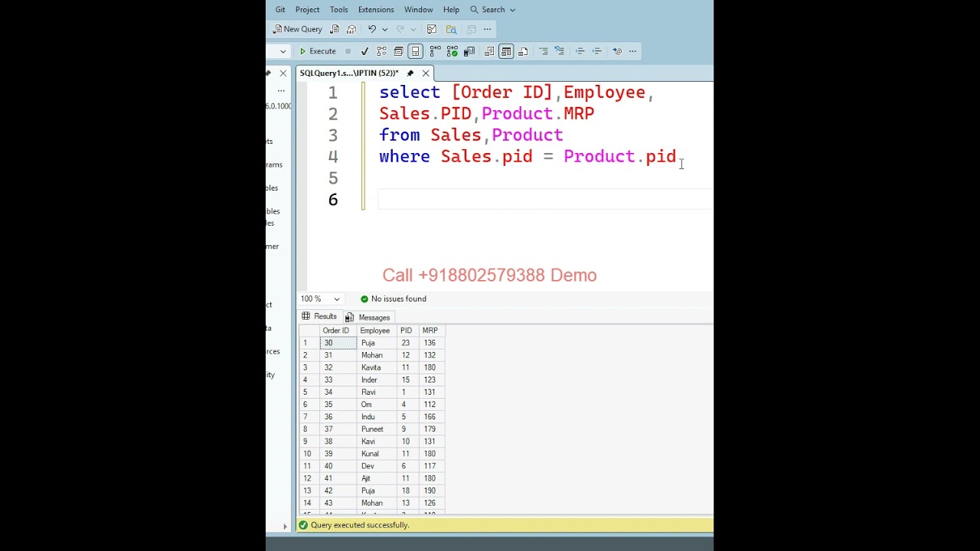The height and width of the screenshot is (551, 980).
Task: Switch to the Messages tab
Action: (x=367, y=318)
